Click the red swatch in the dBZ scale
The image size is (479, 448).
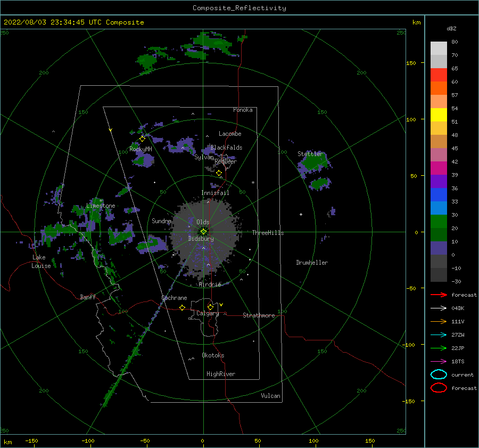(439, 75)
